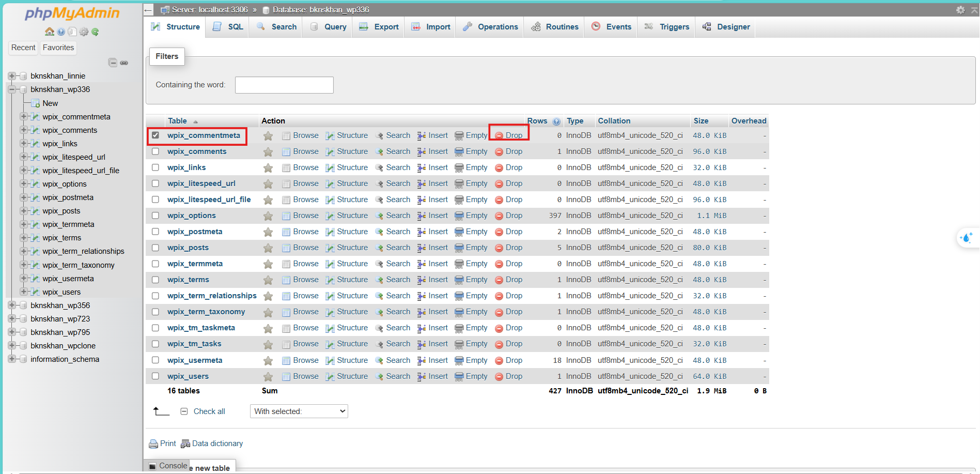980x474 pixels.
Task: Open the settings gear icon in sidebar
Action: (x=84, y=32)
